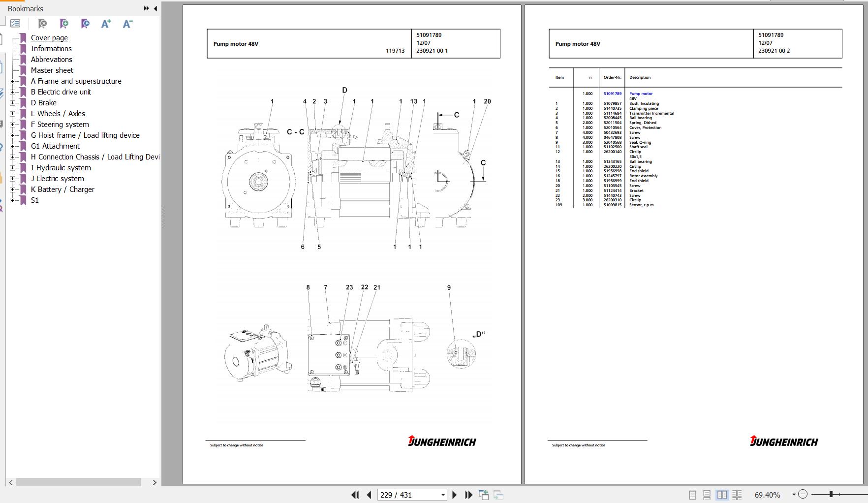
Task: Go to the first page
Action: (355, 495)
